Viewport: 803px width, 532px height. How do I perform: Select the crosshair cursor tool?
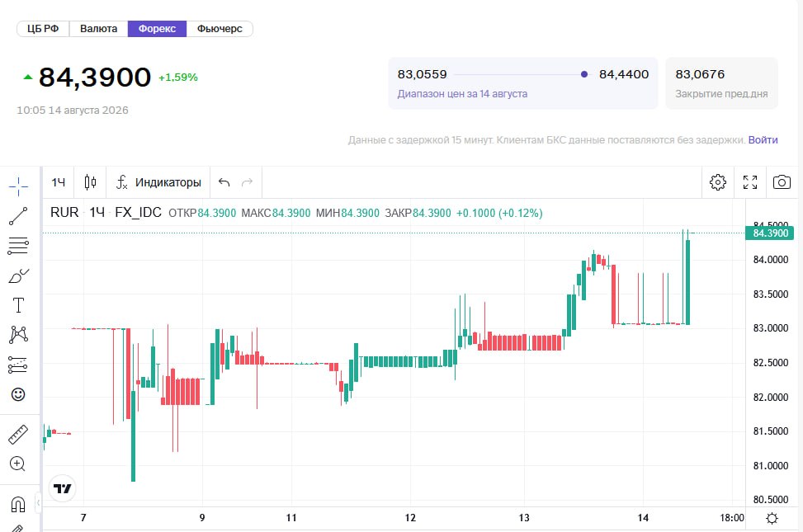[x=18, y=186]
